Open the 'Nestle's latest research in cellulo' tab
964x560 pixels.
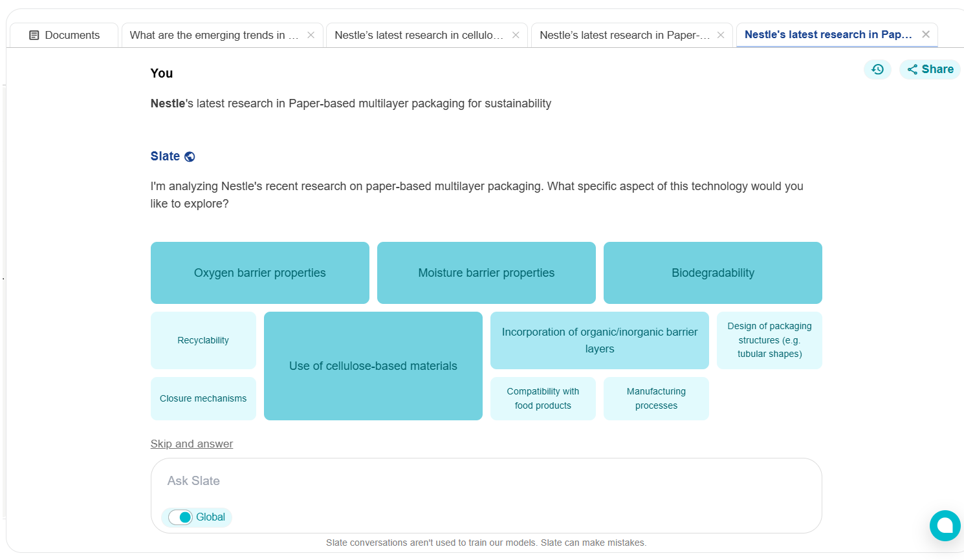tap(419, 35)
